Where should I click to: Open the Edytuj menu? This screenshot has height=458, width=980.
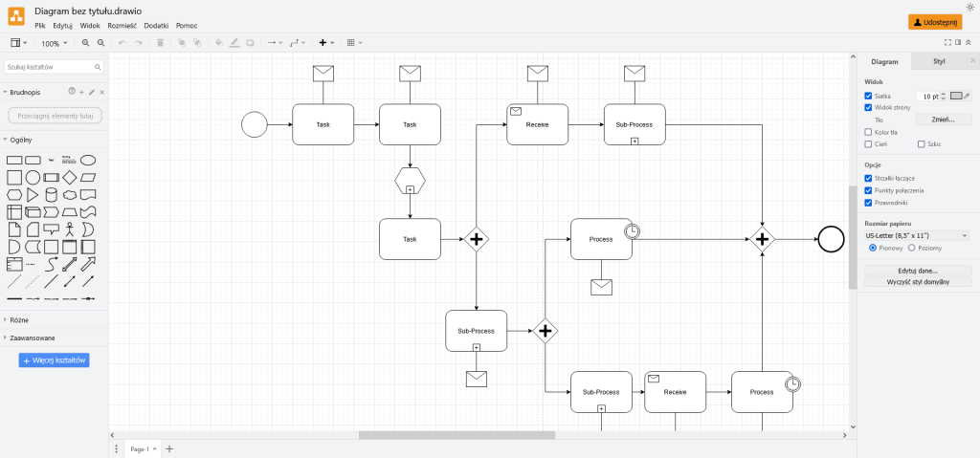[x=62, y=26]
